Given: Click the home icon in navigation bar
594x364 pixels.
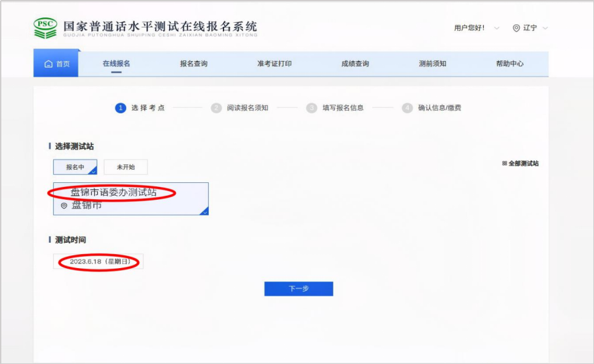Looking at the screenshot, I should click(x=48, y=64).
